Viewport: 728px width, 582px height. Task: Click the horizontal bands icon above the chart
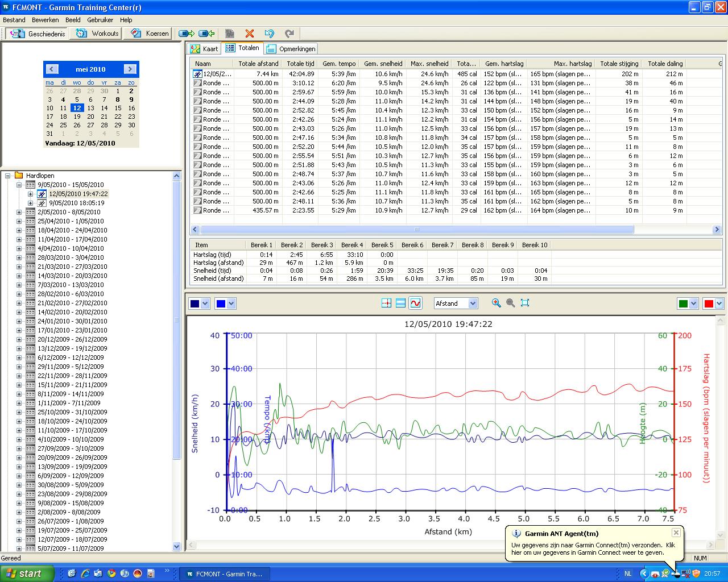400,304
